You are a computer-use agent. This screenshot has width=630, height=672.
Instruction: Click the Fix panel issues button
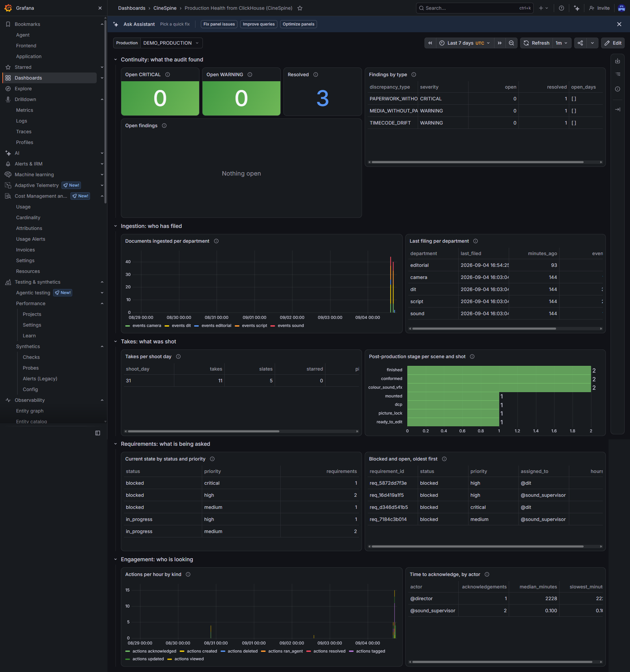[x=219, y=25]
